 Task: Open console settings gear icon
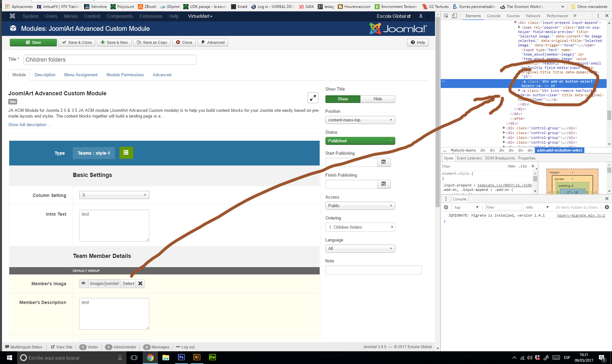[x=607, y=207]
